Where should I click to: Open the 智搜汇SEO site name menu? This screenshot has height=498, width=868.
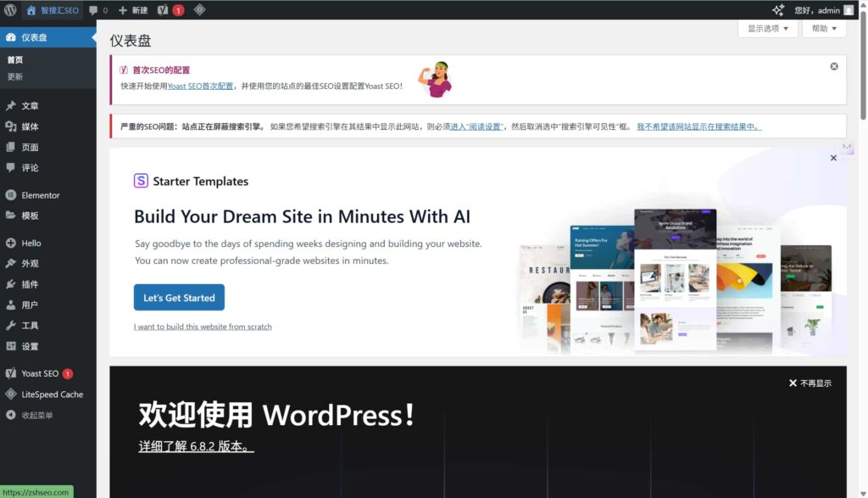[x=53, y=10]
